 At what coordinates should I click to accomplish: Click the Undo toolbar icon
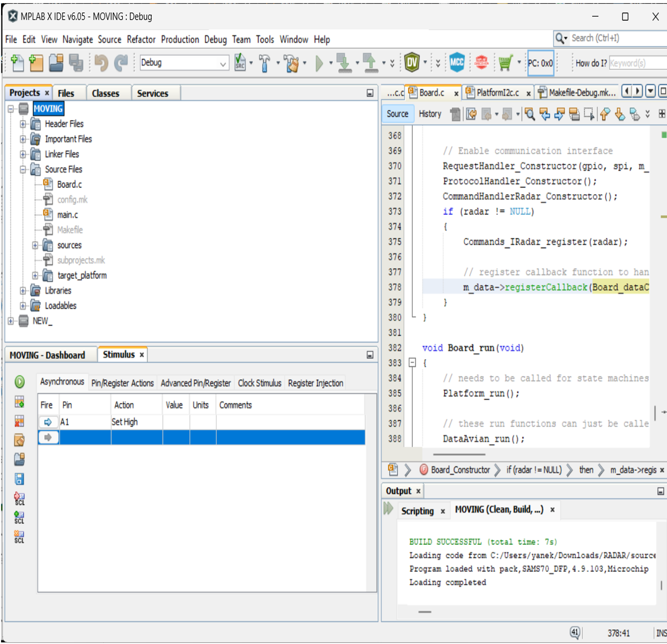101,63
